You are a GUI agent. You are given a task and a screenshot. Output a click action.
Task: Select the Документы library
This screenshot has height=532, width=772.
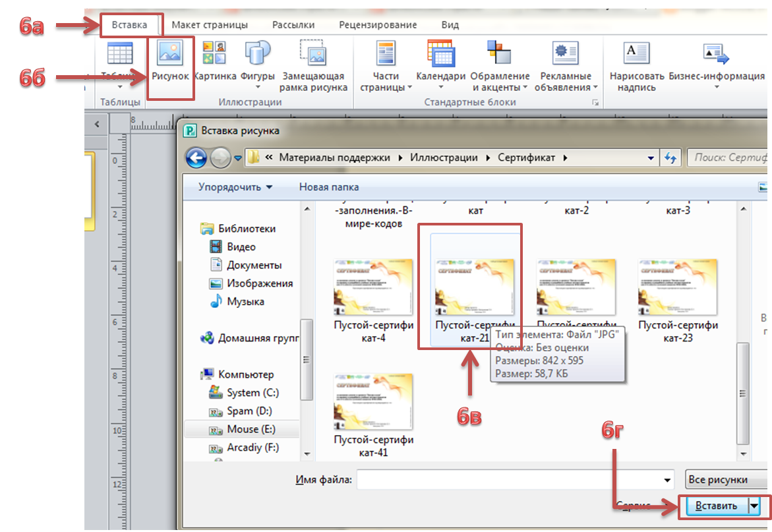pyautogui.click(x=246, y=265)
